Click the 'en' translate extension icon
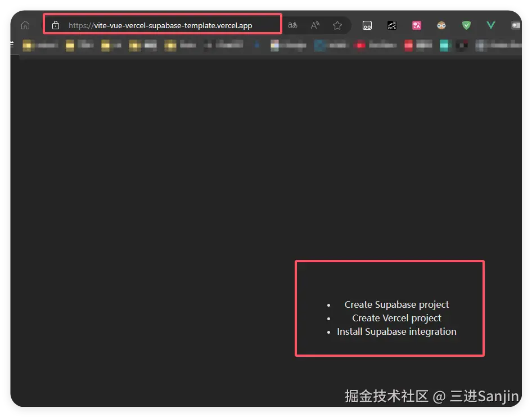Image resolution: width=532 pixels, height=417 pixels. 391,25
